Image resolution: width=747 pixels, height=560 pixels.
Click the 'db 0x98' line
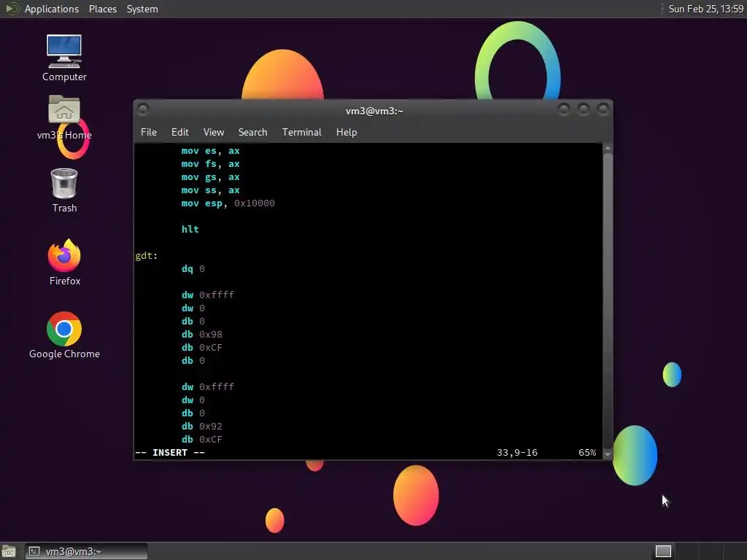click(201, 334)
